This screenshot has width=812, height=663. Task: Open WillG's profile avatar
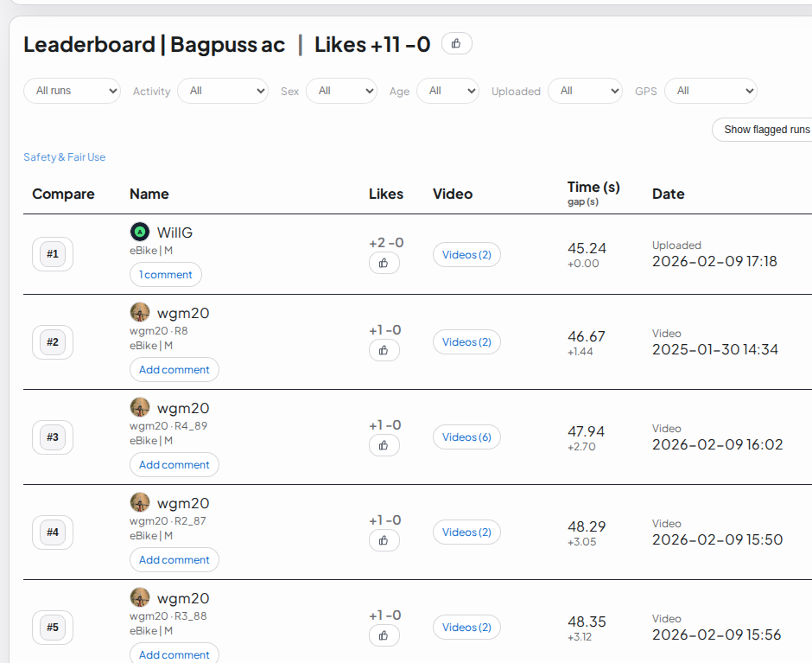[x=138, y=232]
